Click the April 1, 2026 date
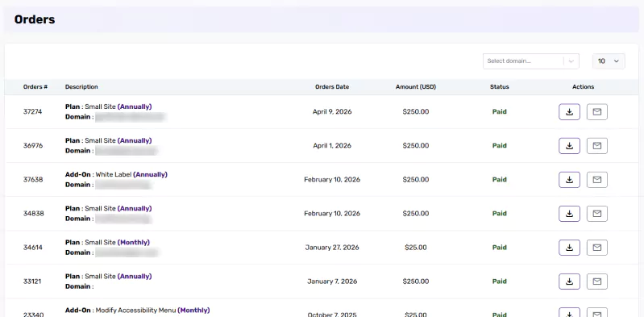The height and width of the screenshot is (317, 644). click(332, 145)
